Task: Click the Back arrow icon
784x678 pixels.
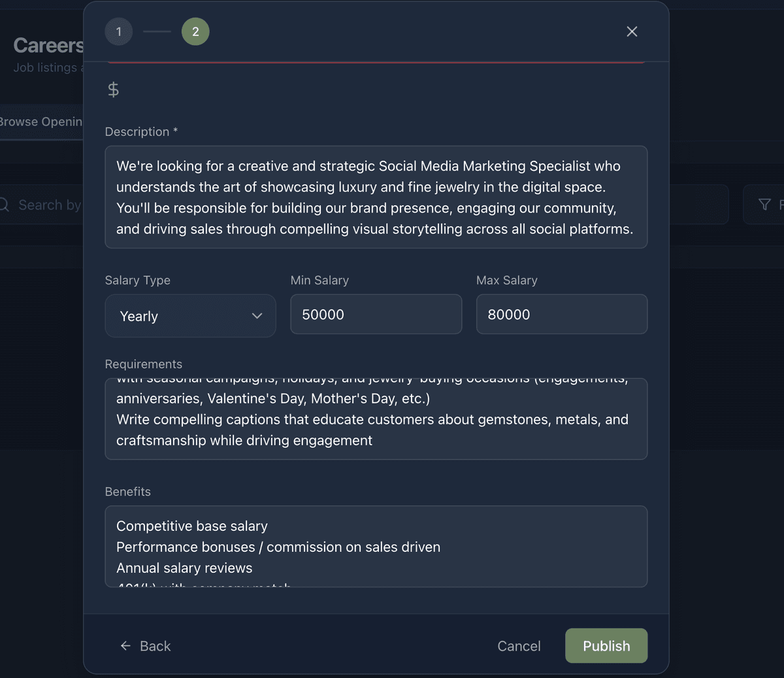Action: pyautogui.click(x=125, y=646)
